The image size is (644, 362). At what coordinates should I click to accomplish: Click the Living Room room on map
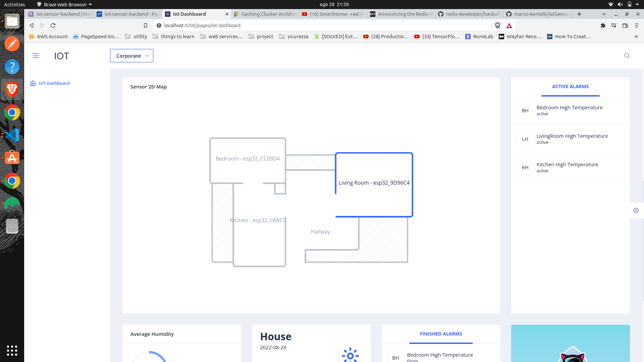[374, 183]
